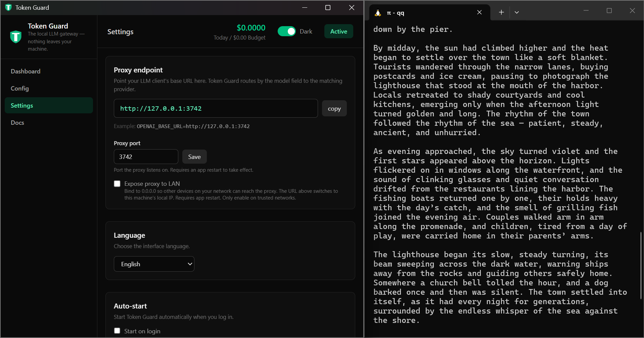Viewport: 644px width, 338px height.
Task: Click the Proxy endpoint heading
Action: pos(138,70)
